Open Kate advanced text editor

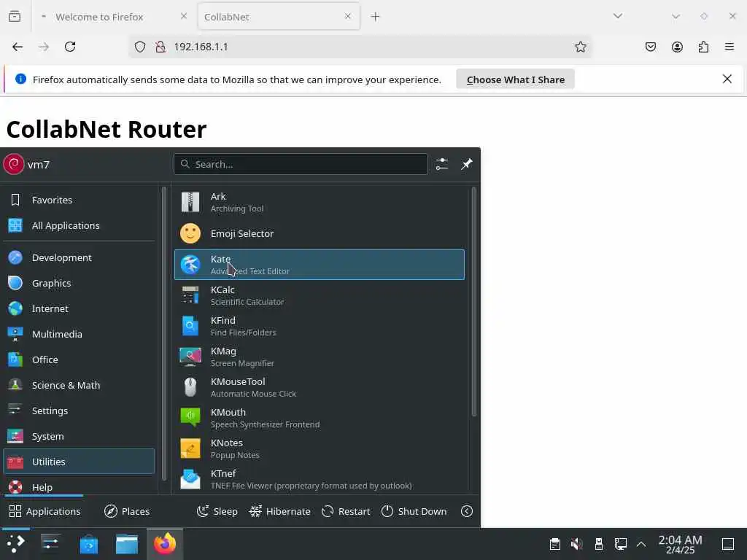(320, 264)
